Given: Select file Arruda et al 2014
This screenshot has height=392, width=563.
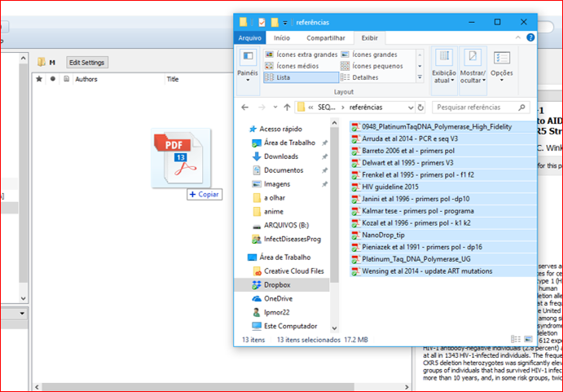Looking at the screenshot, I should click(410, 139).
